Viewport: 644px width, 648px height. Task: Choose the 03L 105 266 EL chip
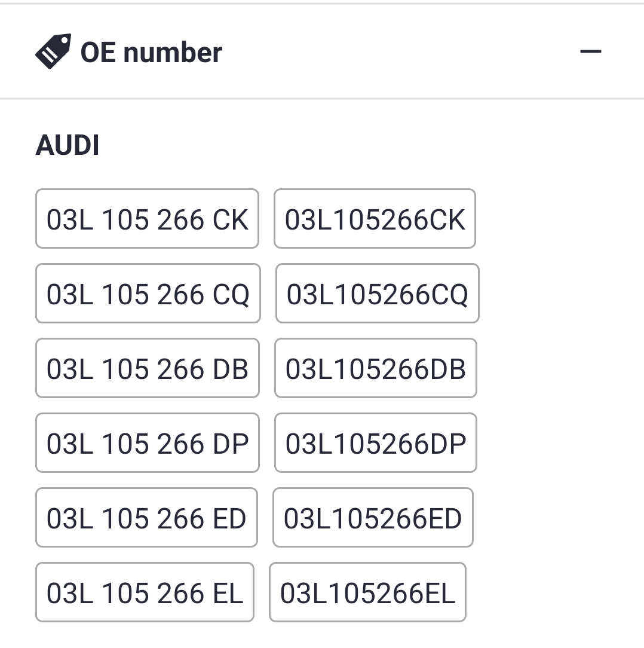pyautogui.click(x=145, y=592)
